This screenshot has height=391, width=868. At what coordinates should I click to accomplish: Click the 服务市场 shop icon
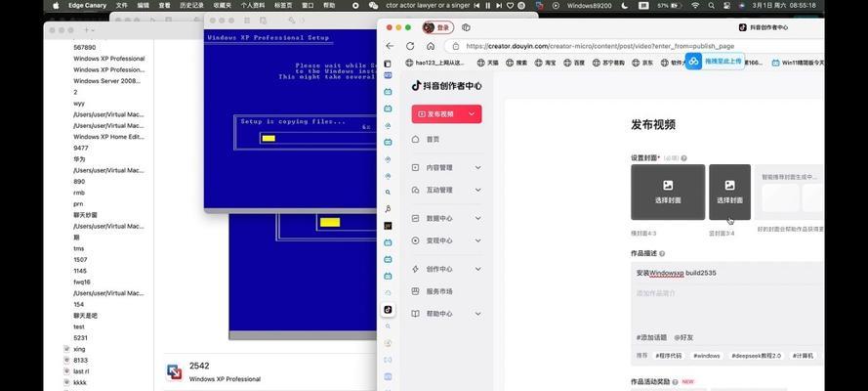416,291
